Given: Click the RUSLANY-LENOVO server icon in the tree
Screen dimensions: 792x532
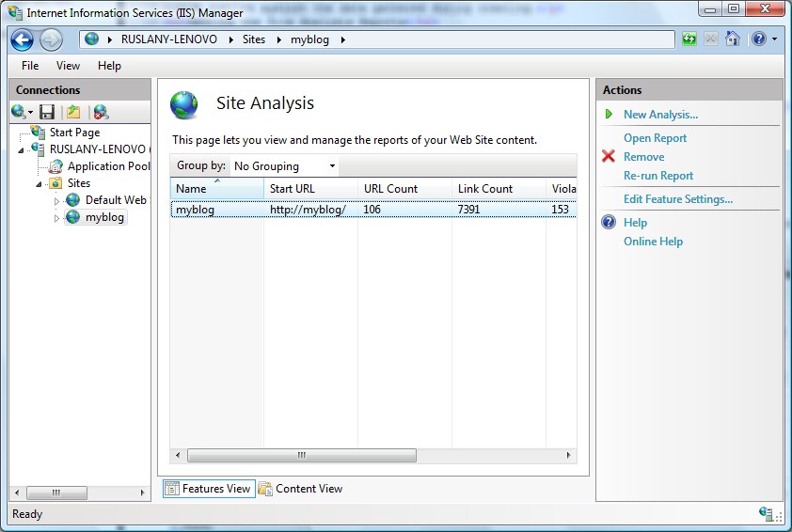Looking at the screenshot, I should click(38, 149).
